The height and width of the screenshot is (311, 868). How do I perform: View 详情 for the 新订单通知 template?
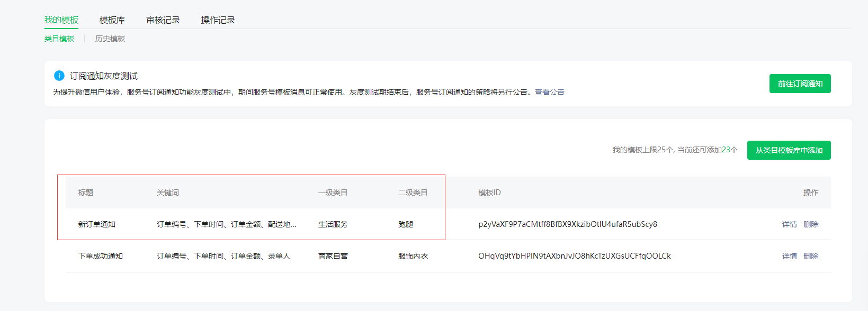[x=789, y=224]
